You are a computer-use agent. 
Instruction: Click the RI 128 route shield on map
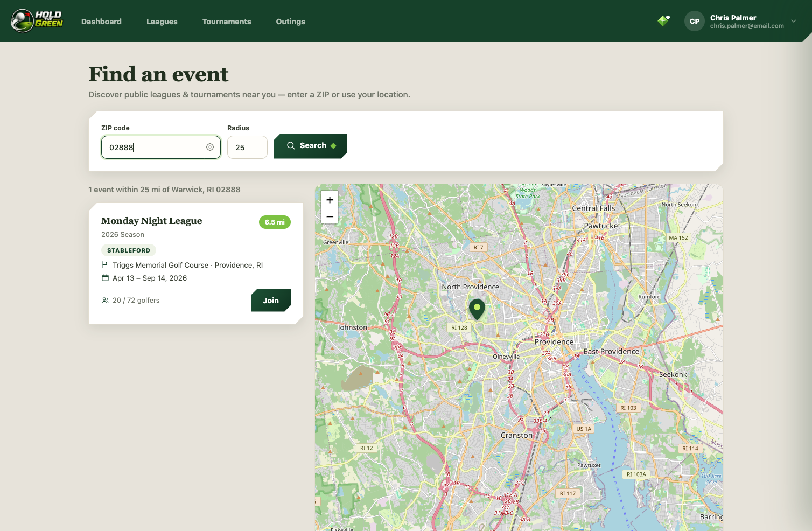[459, 327]
